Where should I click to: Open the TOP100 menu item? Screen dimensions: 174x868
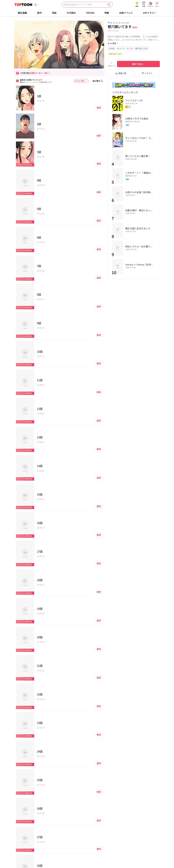tap(90, 13)
